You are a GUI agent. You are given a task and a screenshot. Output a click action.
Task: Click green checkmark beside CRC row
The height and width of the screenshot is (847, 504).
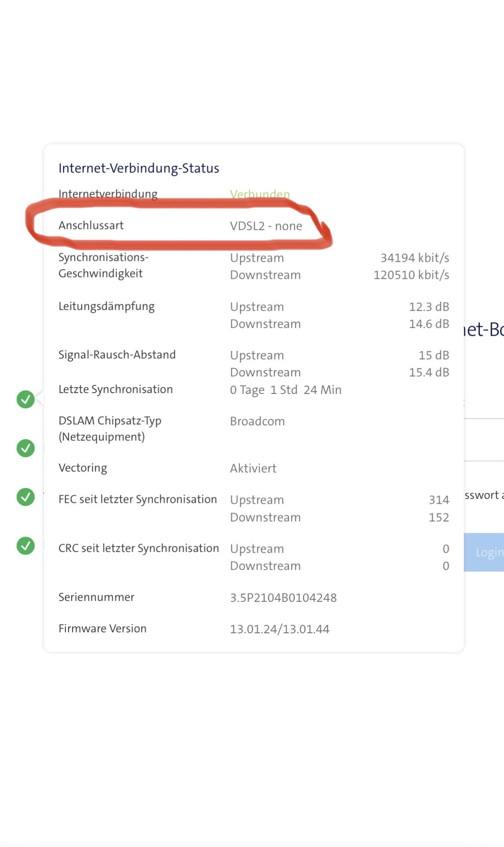pos(26,545)
